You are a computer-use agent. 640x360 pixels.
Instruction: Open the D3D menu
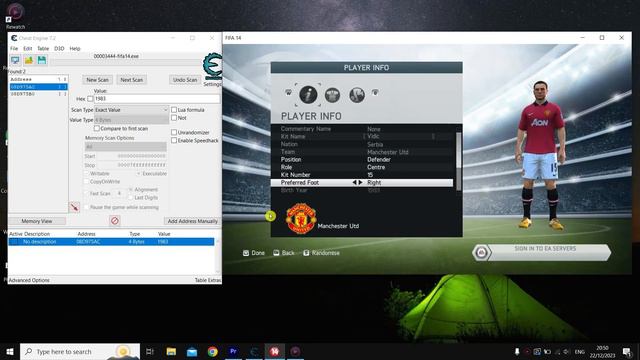coord(59,49)
